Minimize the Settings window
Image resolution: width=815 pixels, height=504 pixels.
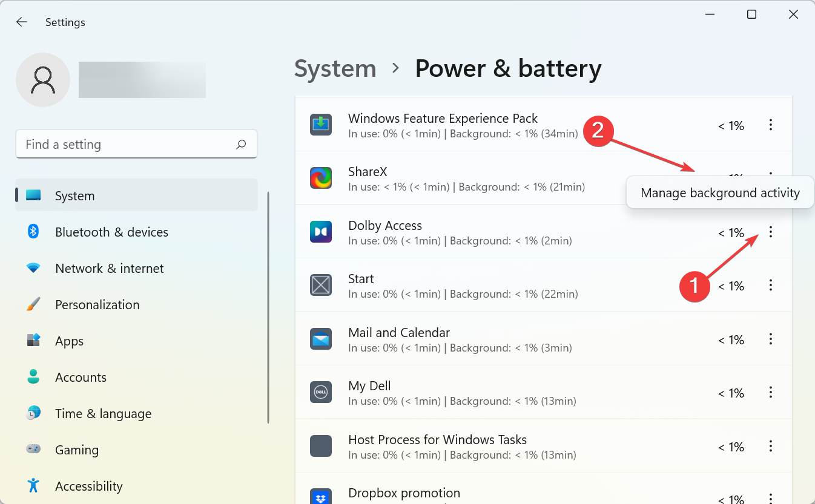(710, 15)
